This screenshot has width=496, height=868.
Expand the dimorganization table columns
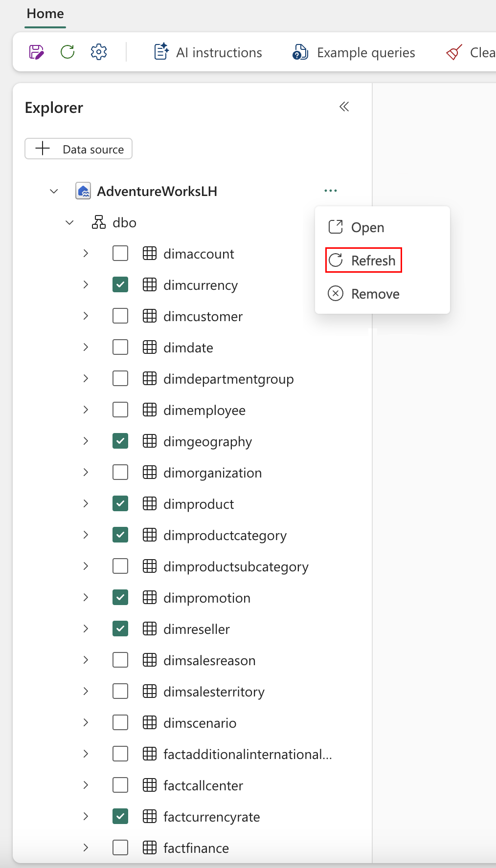(x=86, y=473)
